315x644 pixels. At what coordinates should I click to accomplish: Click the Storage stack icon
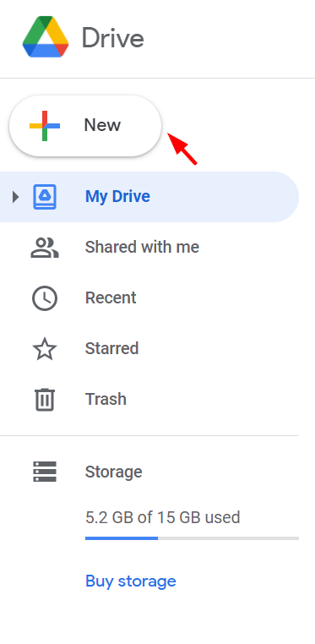[x=45, y=472]
